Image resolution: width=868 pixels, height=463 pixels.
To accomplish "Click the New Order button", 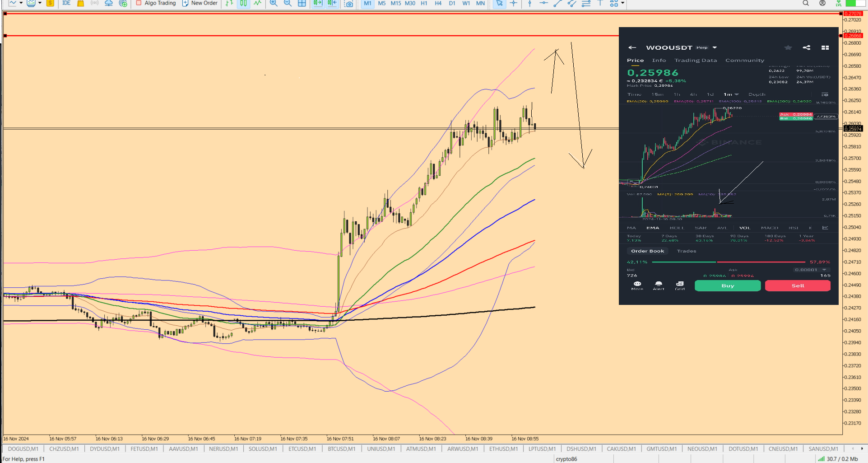I will click(x=200, y=3).
